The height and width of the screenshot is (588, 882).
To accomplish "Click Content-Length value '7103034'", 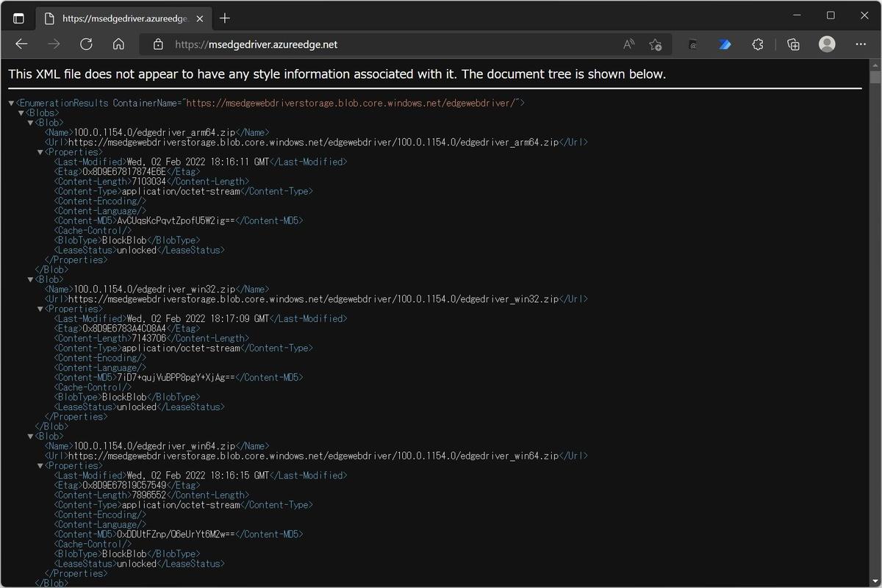I will click(x=149, y=182).
